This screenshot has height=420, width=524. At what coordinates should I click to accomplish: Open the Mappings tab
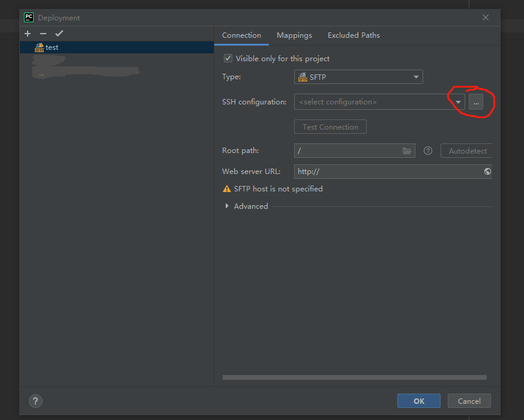click(294, 35)
